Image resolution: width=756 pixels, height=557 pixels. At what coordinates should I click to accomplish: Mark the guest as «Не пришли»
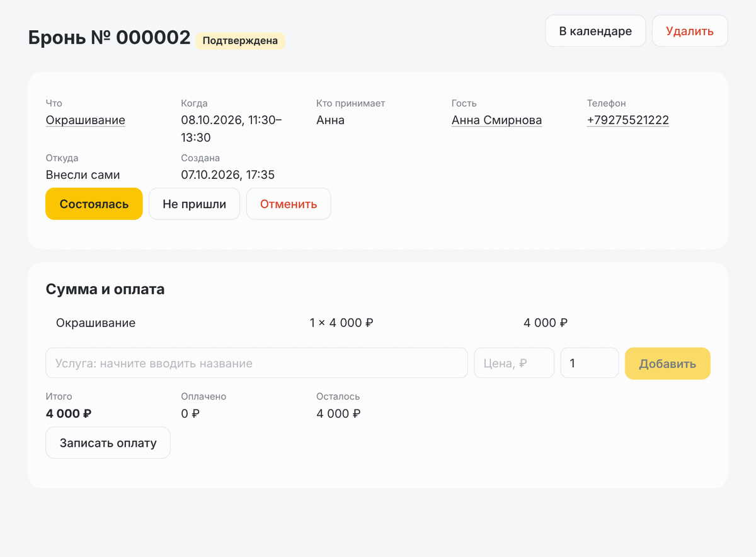click(x=194, y=204)
